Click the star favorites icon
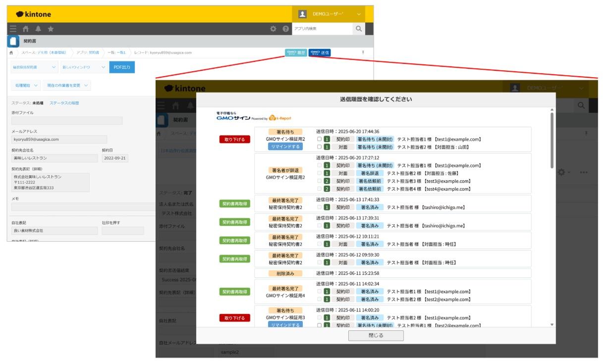Screen dimensions: 607x364 coord(51,29)
